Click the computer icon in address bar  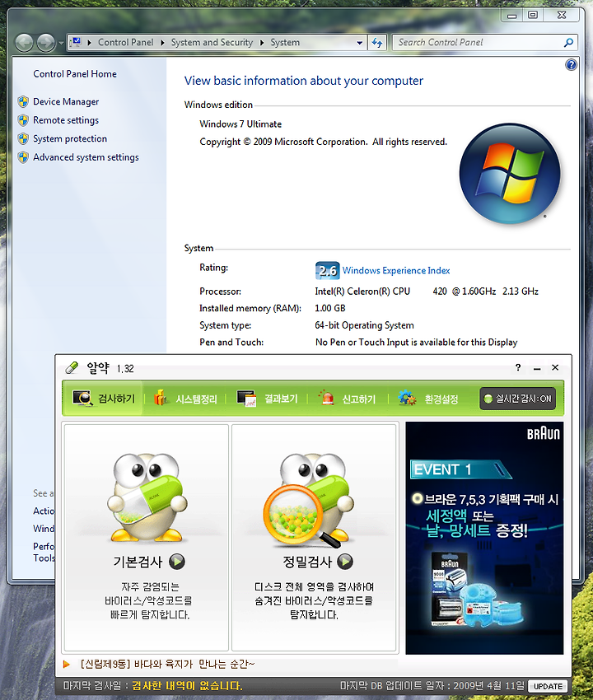(76, 42)
